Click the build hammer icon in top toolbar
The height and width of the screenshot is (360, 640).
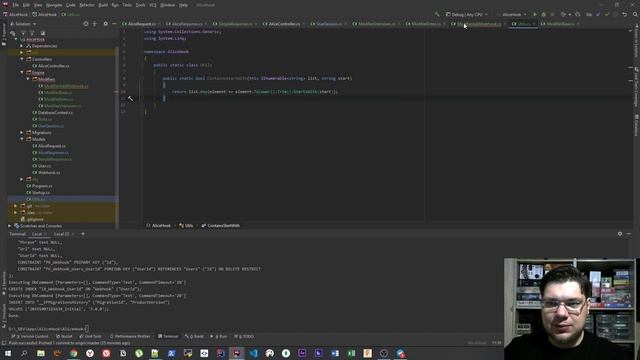pos(437,14)
